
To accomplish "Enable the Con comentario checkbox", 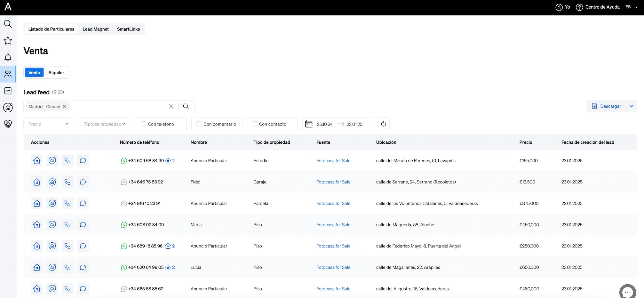I will click(x=199, y=124).
